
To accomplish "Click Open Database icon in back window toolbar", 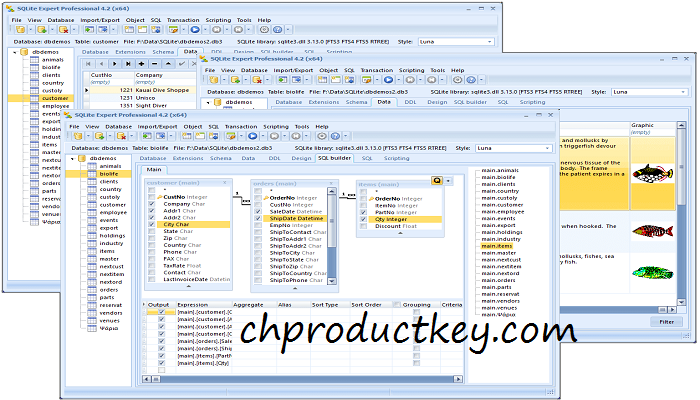I will 20,29.
